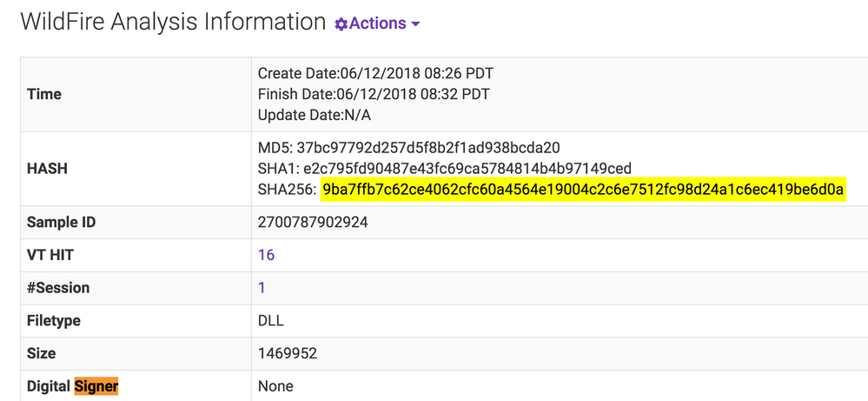
Task: Click the gear icon beside Actions
Action: [x=341, y=24]
